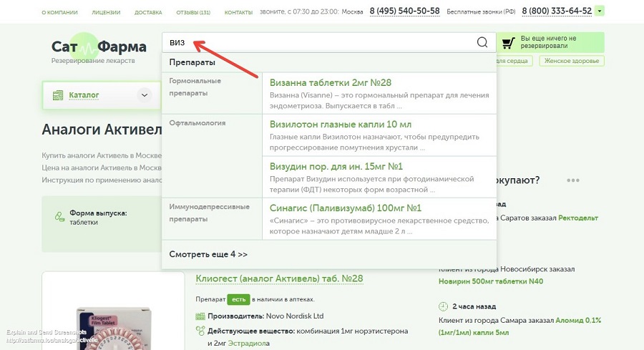Open Доставка menu item
The image size is (644, 350).
coord(148,12)
